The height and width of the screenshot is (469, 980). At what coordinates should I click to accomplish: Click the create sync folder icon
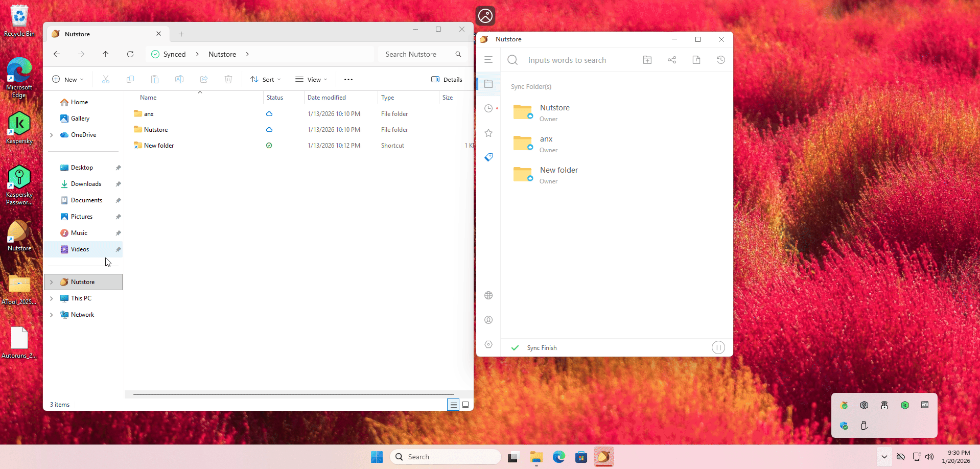click(x=647, y=60)
